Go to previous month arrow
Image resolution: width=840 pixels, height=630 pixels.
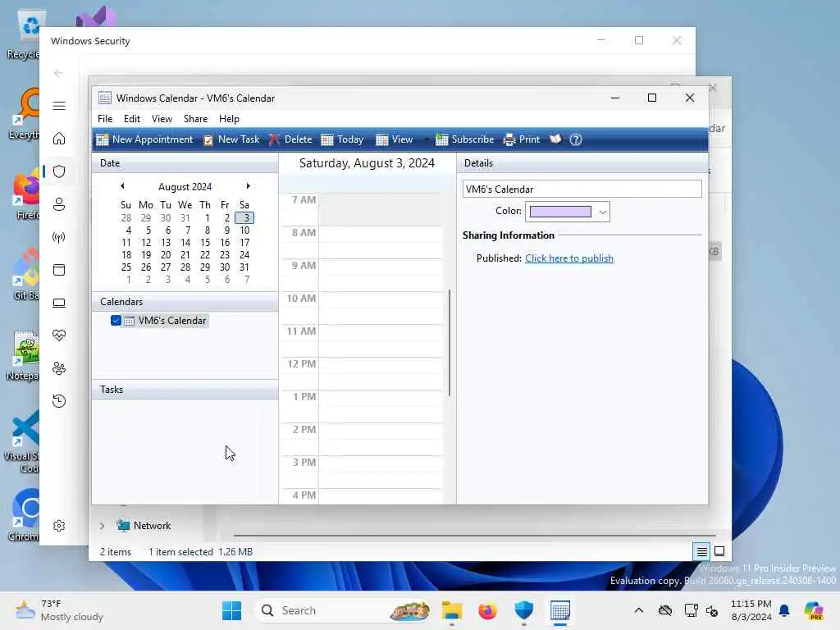123,186
